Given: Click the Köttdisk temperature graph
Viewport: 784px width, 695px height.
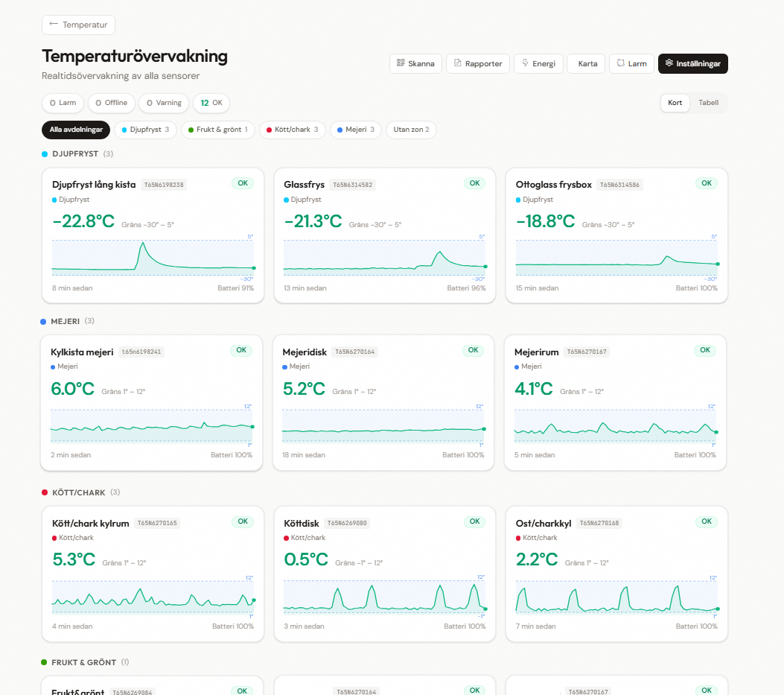Looking at the screenshot, I should pos(384,597).
